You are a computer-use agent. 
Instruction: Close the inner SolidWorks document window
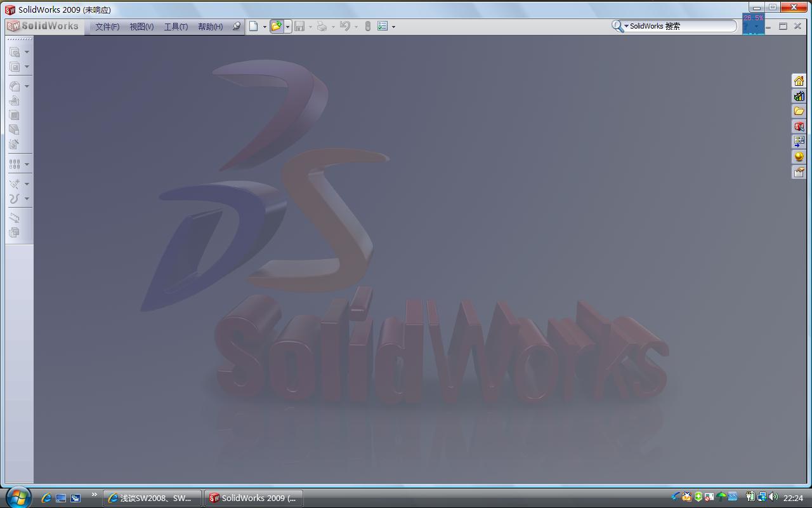click(x=797, y=27)
